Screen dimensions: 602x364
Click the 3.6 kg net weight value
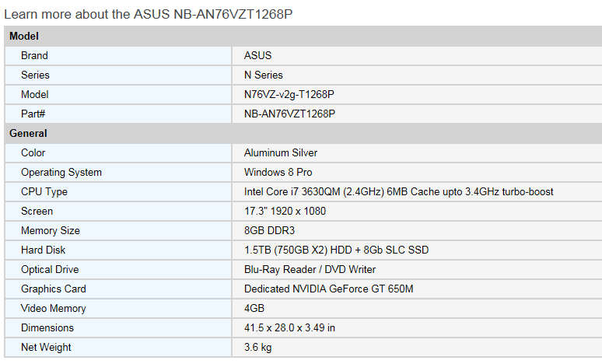(258, 348)
